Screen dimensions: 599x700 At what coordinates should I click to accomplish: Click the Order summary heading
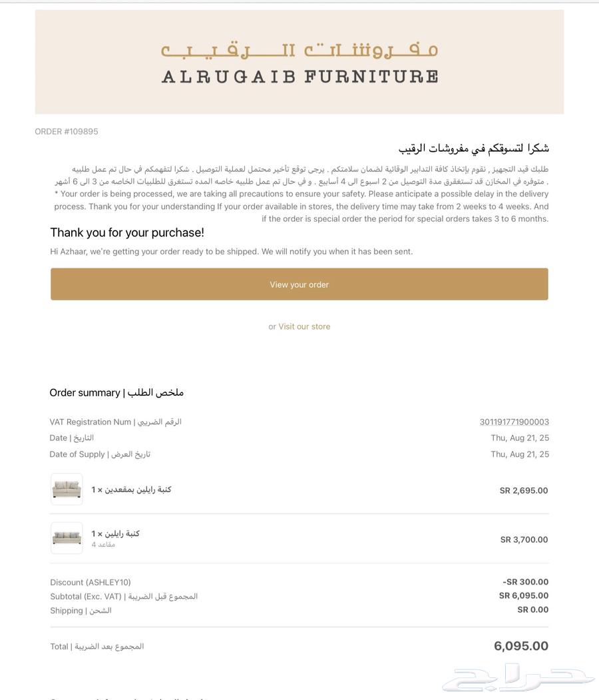pos(116,393)
